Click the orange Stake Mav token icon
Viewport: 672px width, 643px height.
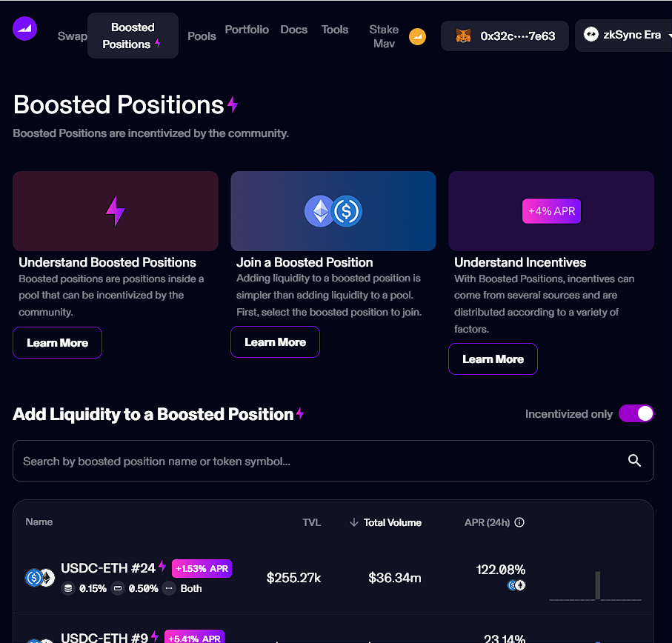(418, 36)
